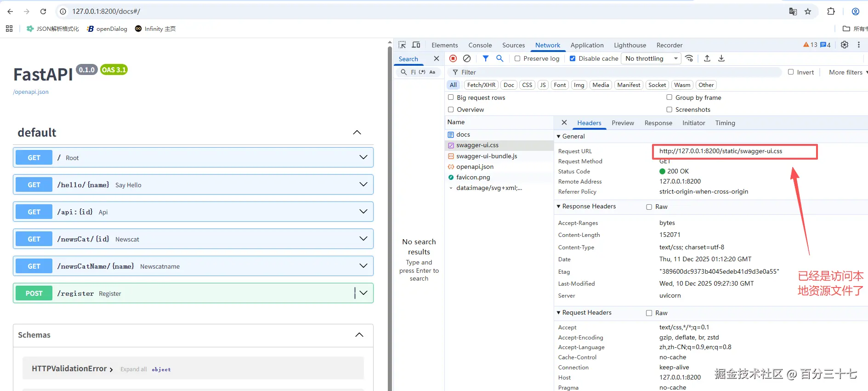Open the /openapi.json link

click(31, 92)
